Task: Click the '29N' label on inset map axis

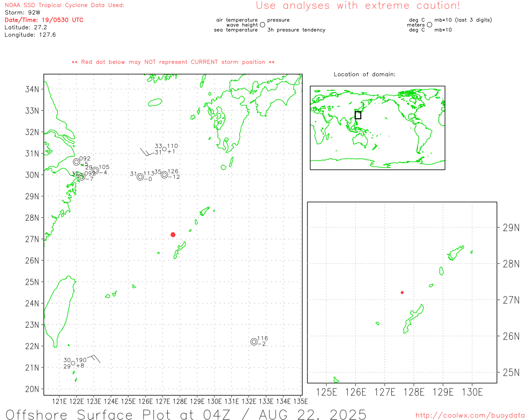Action: click(x=511, y=228)
